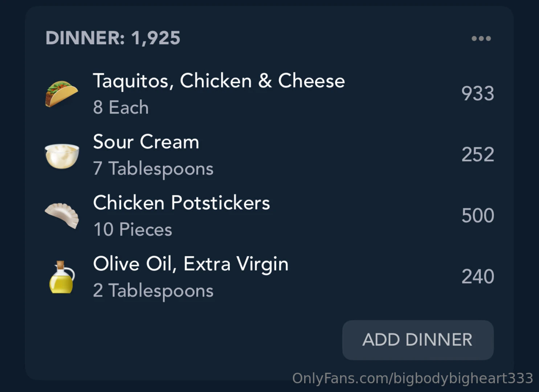Tap the sour cream bowl icon
Image resolution: width=539 pixels, height=392 pixels.
(62, 155)
